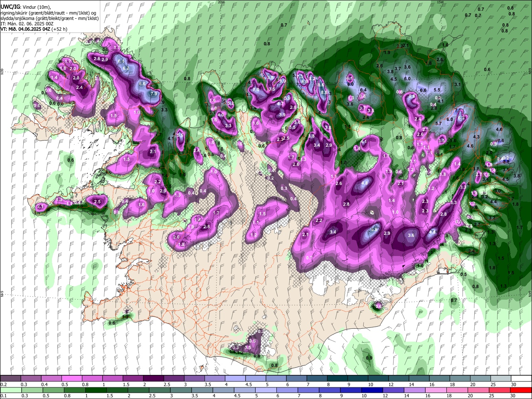Image resolution: width=532 pixels, height=399 pixels.
Task: Click the 15W longitude label
Action: tap(440, 2)
